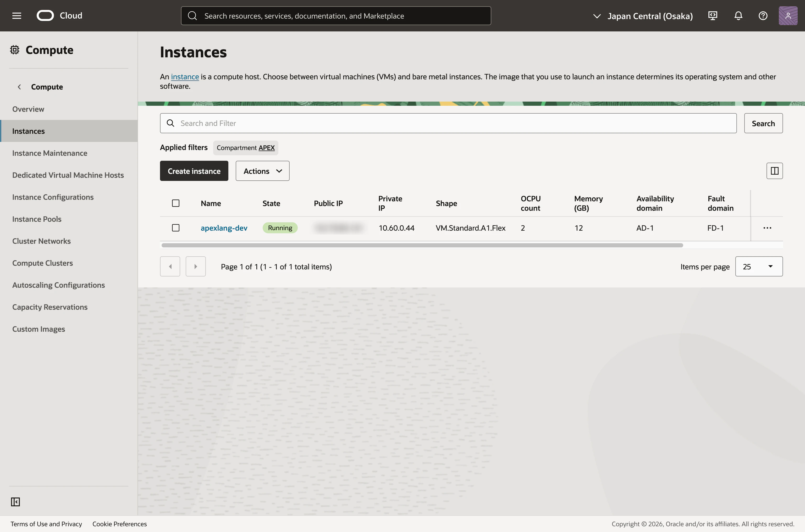Click the Create instance button
Screen dimensions: 805x532
[x=194, y=171]
